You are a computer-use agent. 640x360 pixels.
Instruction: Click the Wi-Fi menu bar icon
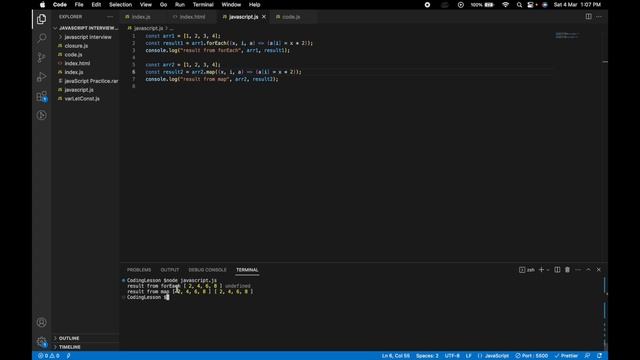pos(505,5)
